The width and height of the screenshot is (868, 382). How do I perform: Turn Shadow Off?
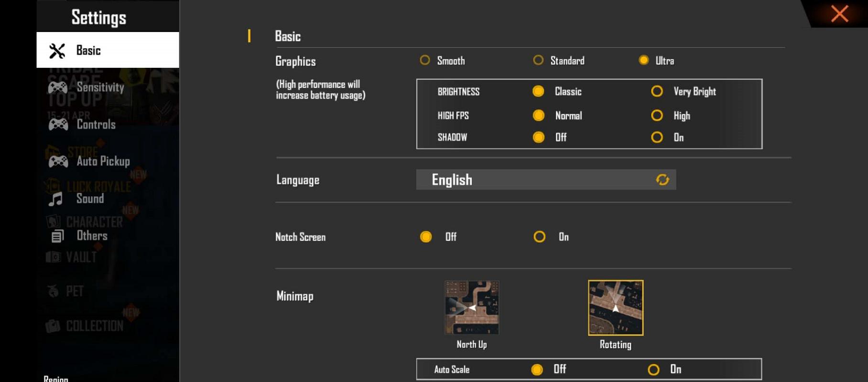tap(539, 138)
